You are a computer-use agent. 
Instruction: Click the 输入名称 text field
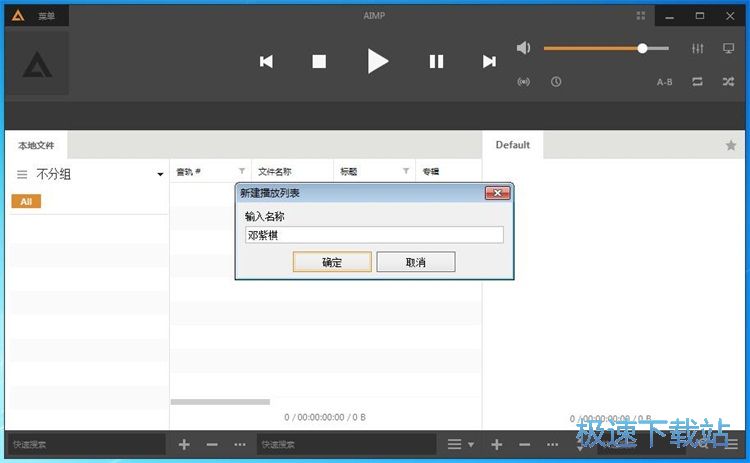tap(374, 235)
